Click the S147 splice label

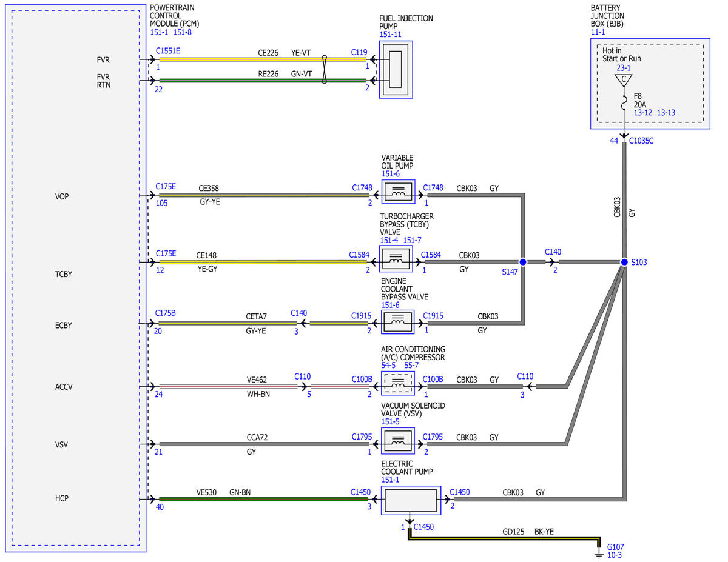510,273
